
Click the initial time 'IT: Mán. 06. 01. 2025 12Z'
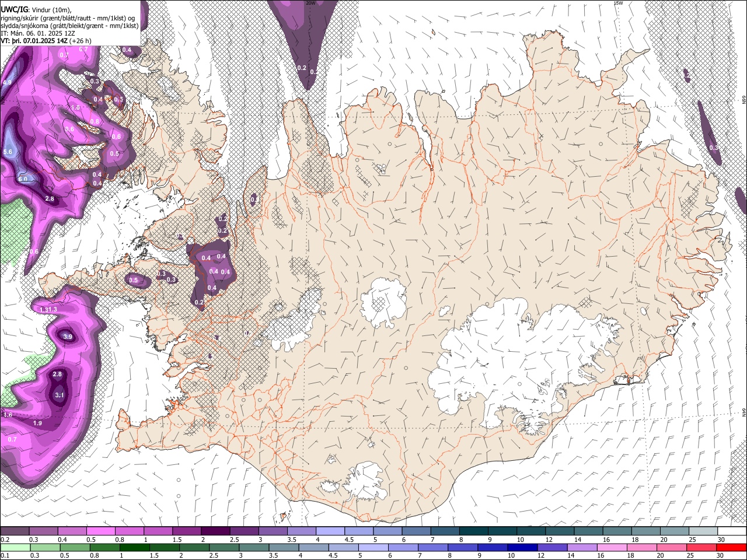(x=37, y=33)
